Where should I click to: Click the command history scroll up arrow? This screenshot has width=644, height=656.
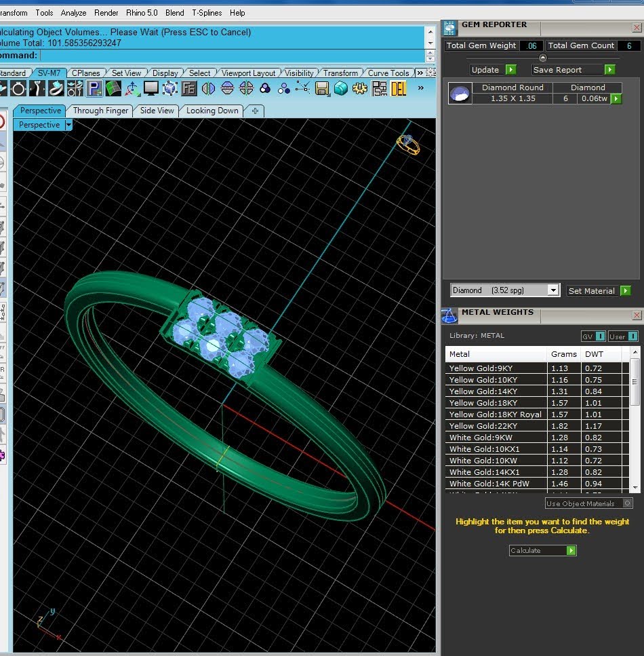430,32
